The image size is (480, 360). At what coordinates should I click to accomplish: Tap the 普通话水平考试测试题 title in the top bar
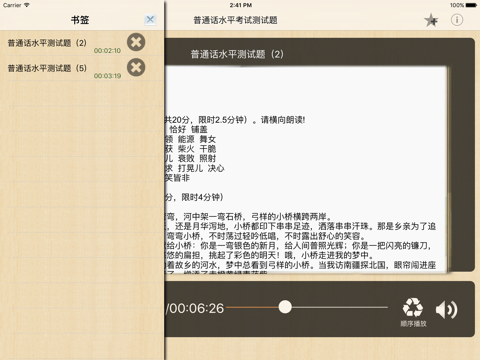(x=235, y=20)
